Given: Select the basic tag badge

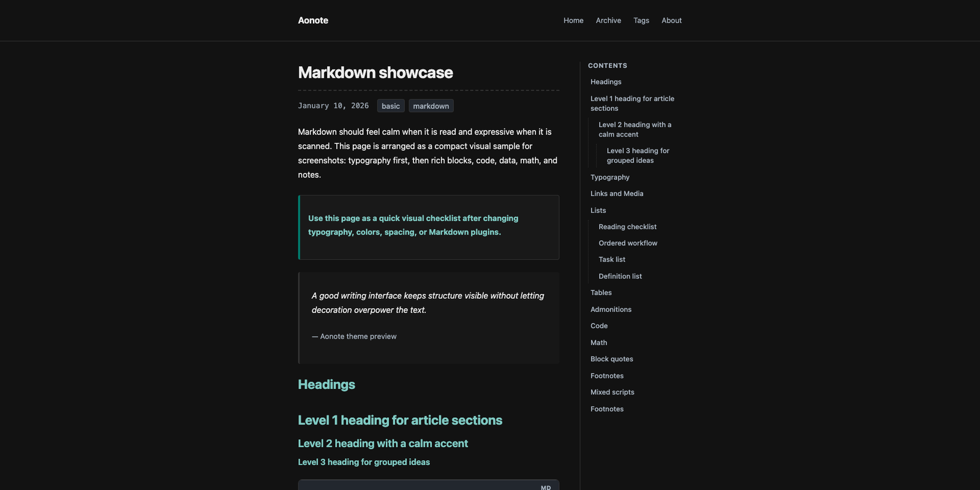Looking at the screenshot, I should 391,106.
